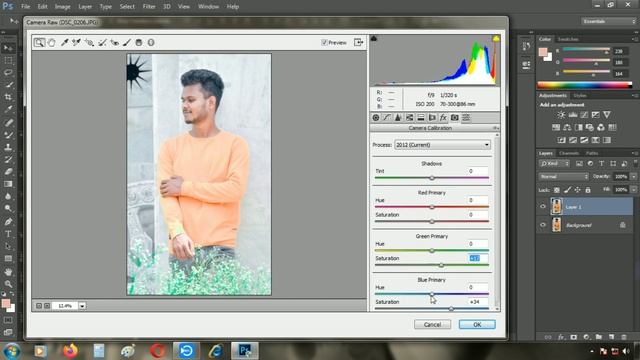The image size is (640, 360).
Task: Select the Spot Removal tool
Action: [102, 42]
